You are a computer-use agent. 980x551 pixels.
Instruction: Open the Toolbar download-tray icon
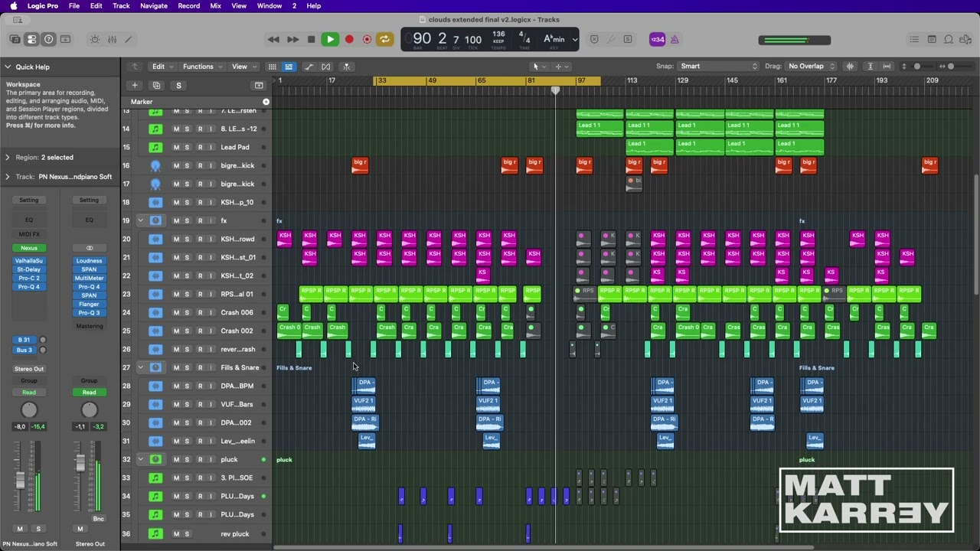(x=66, y=39)
